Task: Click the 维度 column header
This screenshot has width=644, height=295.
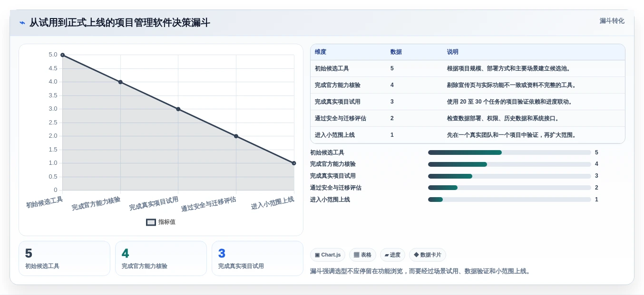Action: click(321, 52)
